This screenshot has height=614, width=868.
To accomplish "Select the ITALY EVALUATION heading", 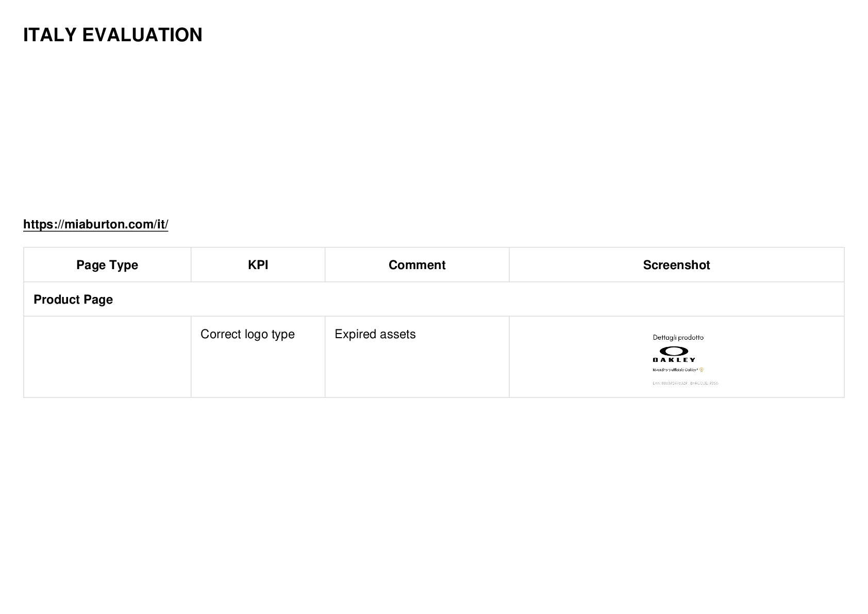I will point(113,35).
